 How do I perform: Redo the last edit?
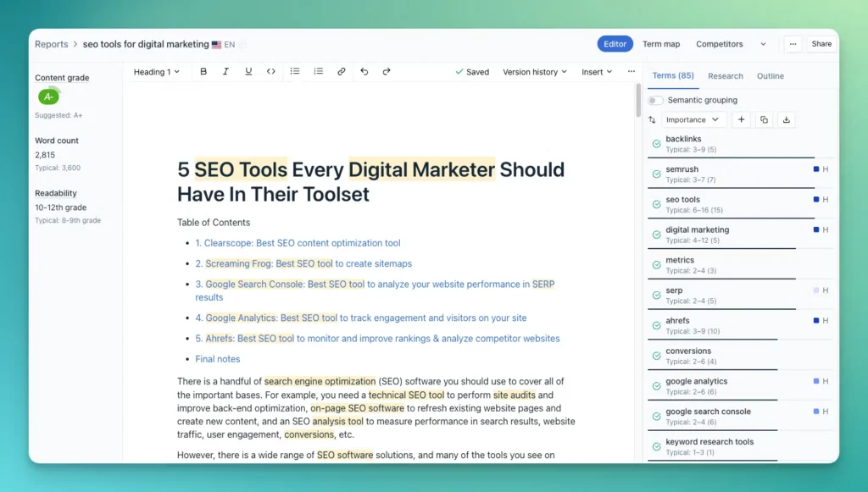click(x=387, y=71)
